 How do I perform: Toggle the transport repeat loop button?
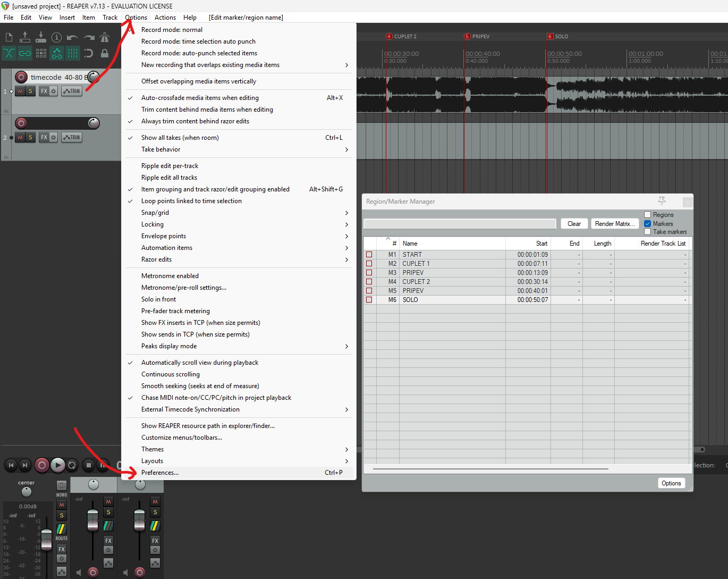tap(72, 465)
